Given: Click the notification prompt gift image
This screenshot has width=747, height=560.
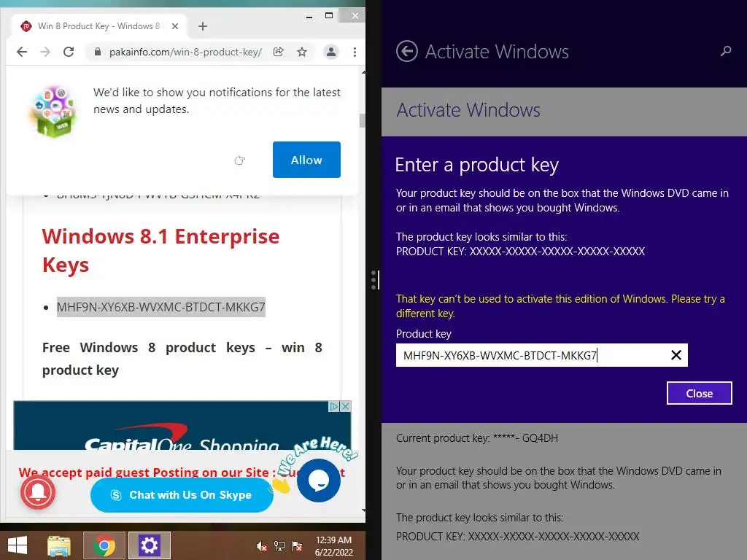Looking at the screenshot, I should pyautogui.click(x=53, y=112).
